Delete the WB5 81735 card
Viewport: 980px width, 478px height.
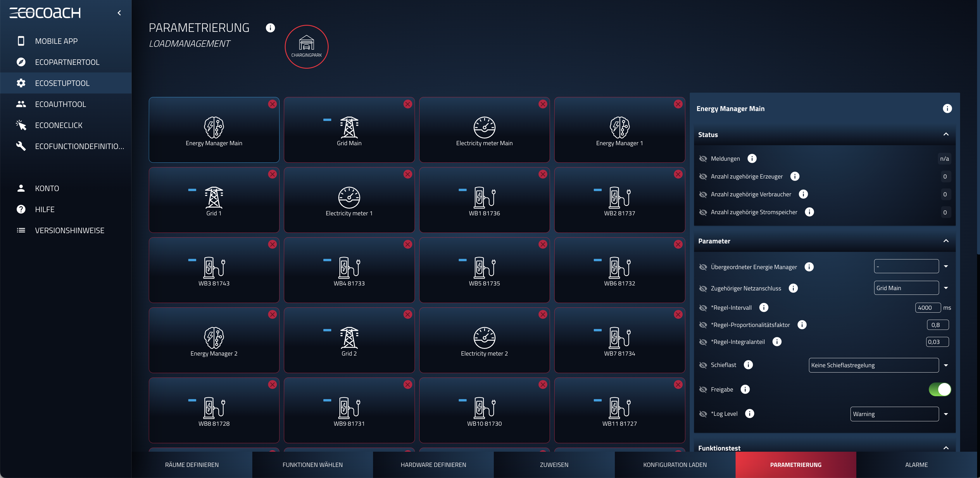point(543,245)
